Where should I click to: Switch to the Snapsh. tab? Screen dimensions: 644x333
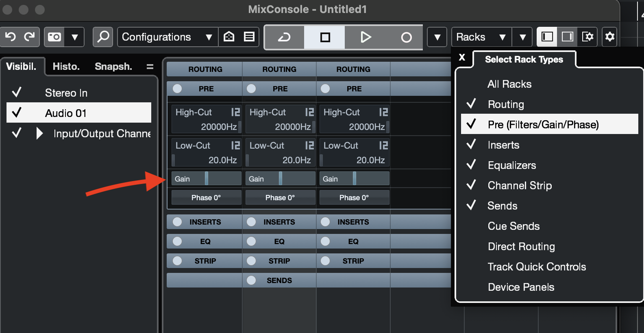113,67
